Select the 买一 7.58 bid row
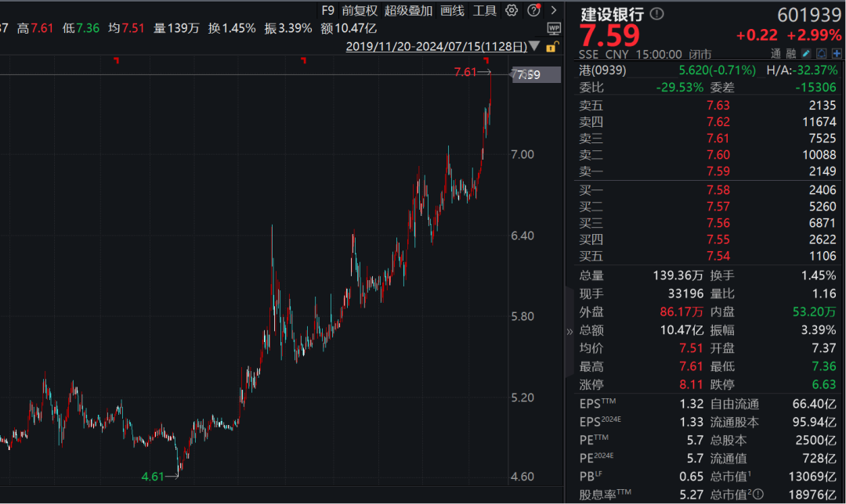Viewport: 846px width, 504px height. pos(707,189)
